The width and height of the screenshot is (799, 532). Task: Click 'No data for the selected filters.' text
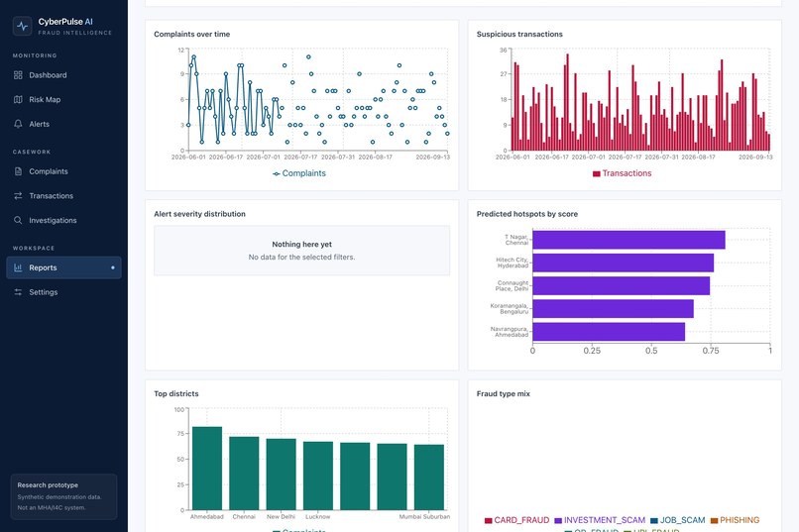301,258
